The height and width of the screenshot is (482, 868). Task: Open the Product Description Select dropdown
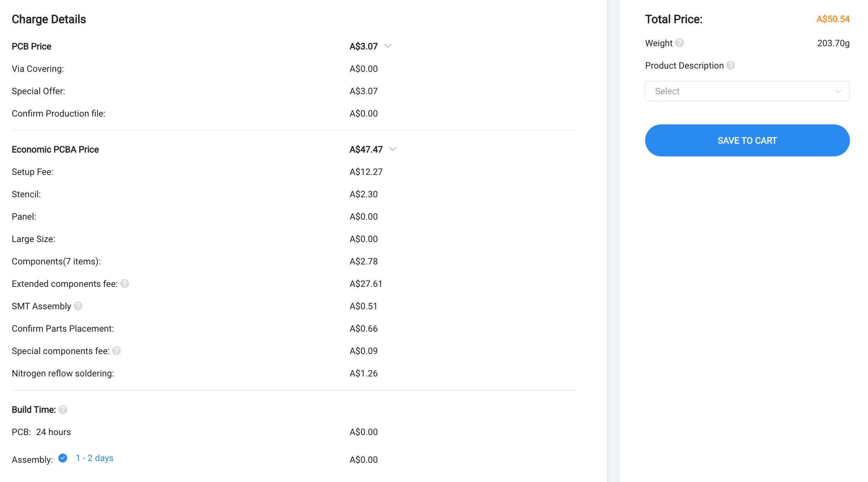(x=747, y=91)
